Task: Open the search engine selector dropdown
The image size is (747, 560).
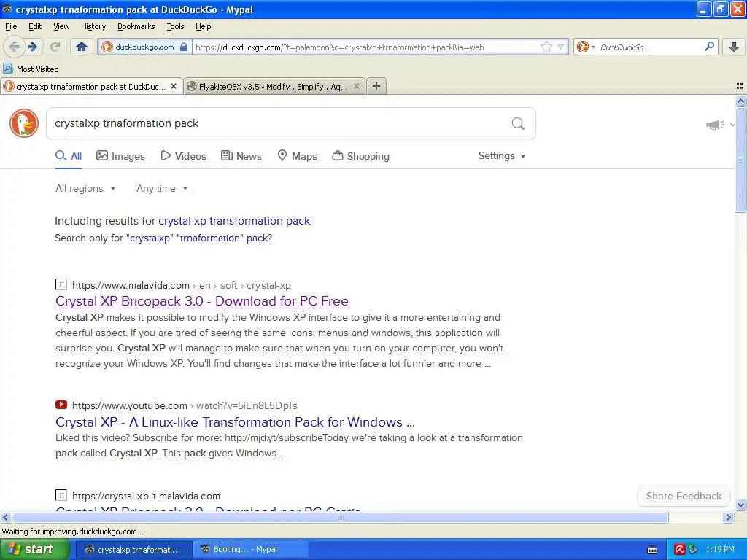Action: click(586, 47)
